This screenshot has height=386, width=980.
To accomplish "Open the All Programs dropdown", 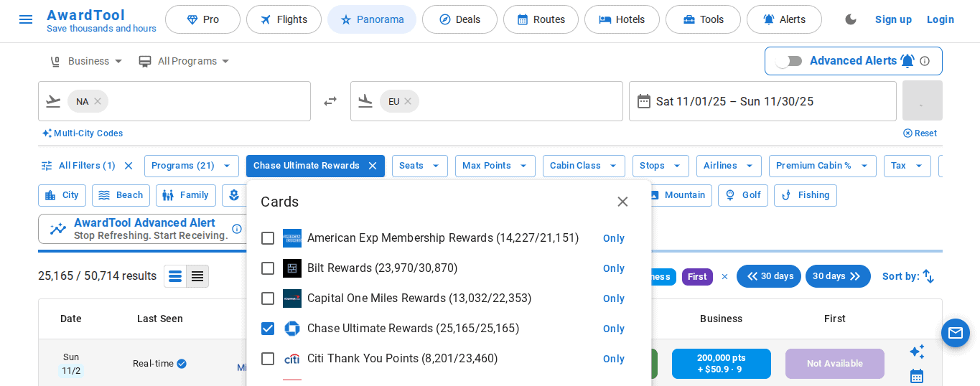I will click(185, 61).
